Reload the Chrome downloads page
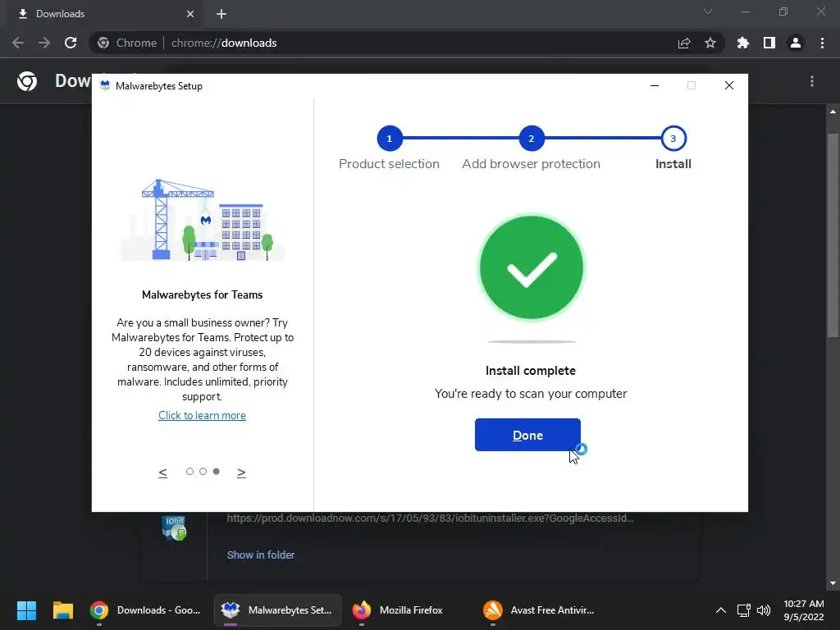The image size is (840, 630). coord(71,43)
